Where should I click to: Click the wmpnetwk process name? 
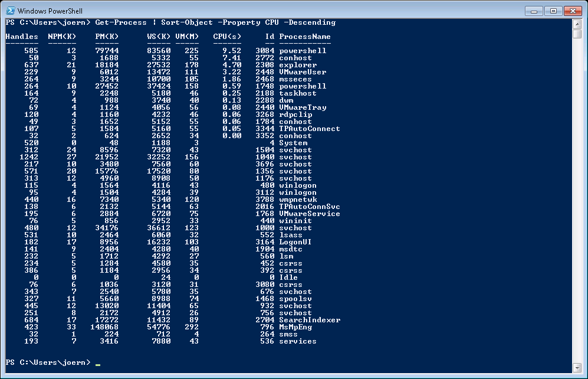click(298, 200)
